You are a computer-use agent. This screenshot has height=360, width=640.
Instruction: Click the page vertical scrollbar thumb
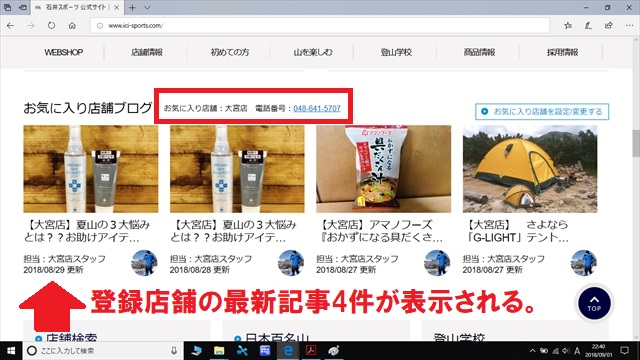(636, 143)
